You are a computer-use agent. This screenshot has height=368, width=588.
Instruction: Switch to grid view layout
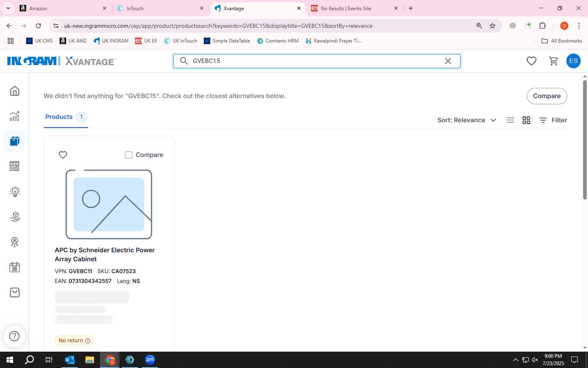[x=526, y=120]
